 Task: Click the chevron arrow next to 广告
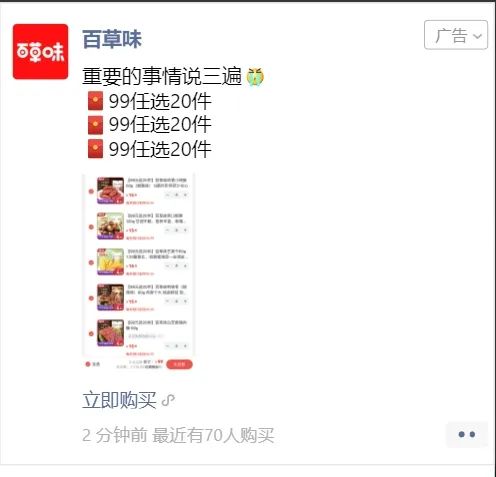point(478,36)
